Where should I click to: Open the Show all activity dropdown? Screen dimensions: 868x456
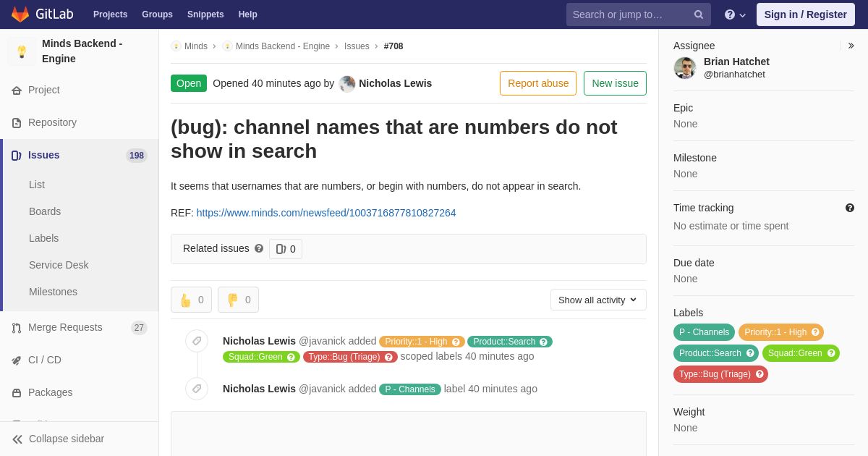pos(598,300)
